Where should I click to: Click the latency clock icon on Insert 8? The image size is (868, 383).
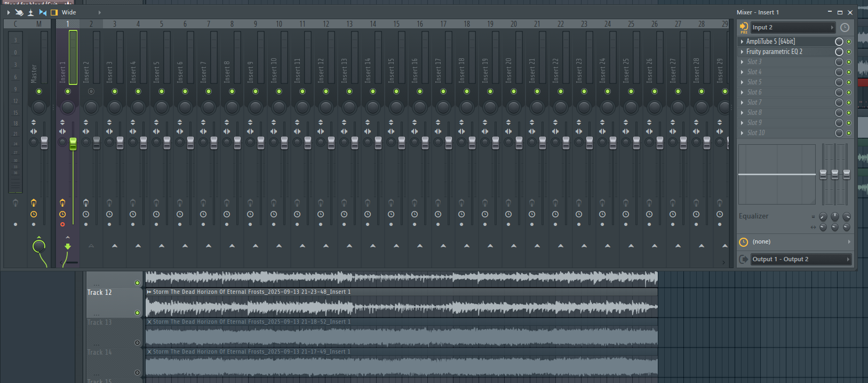tap(227, 214)
